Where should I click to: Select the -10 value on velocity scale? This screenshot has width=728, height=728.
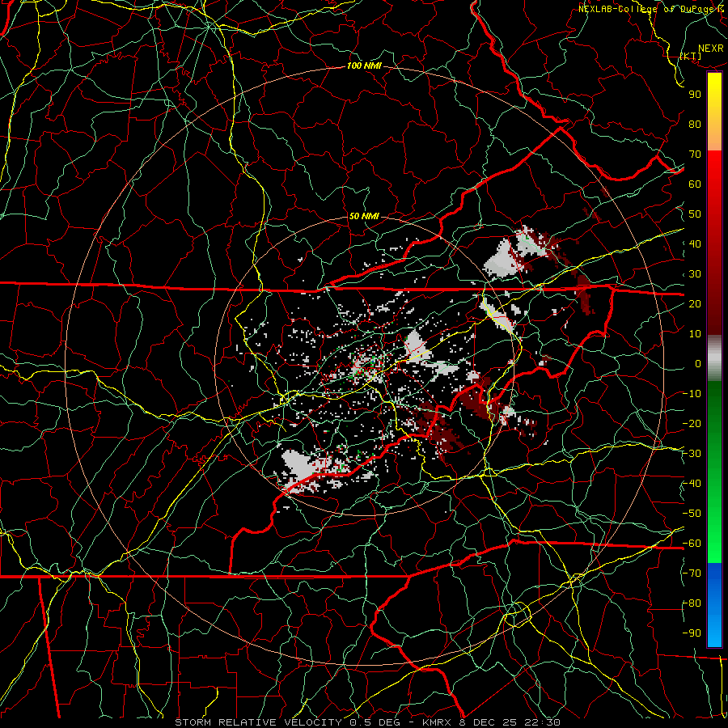692,394
